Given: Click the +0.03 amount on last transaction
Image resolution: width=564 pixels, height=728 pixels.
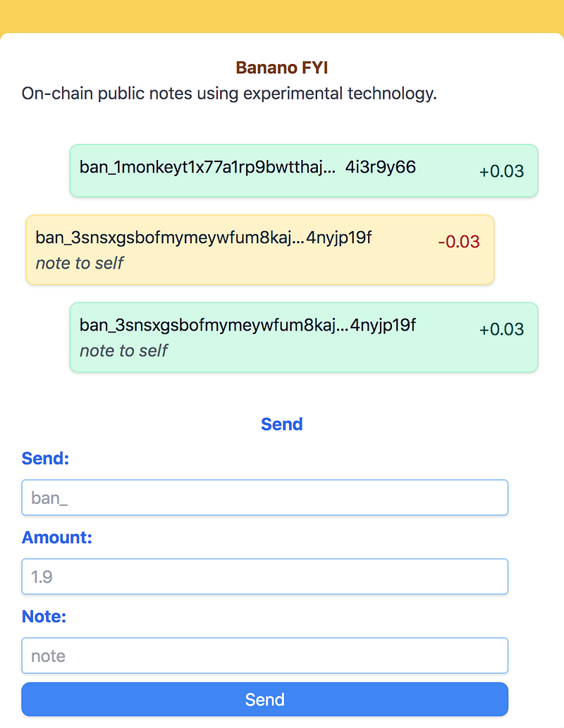Looking at the screenshot, I should [x=502, y=330].
